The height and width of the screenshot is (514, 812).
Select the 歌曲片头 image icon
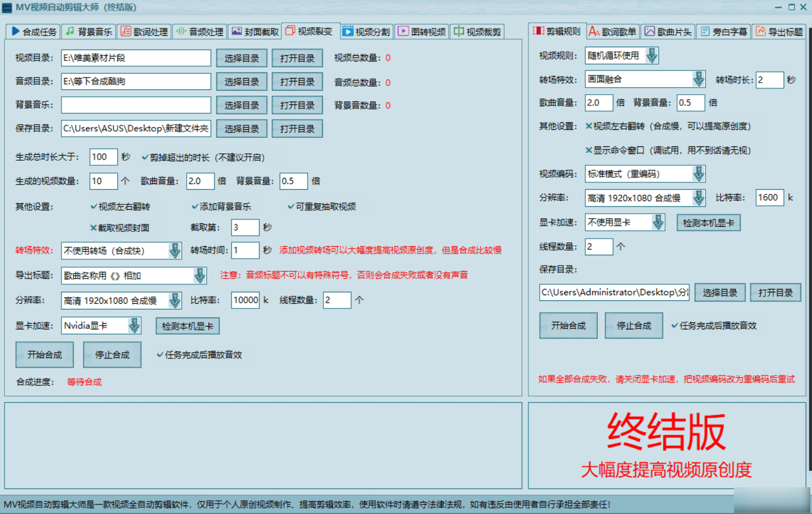[x=649, y=31]
